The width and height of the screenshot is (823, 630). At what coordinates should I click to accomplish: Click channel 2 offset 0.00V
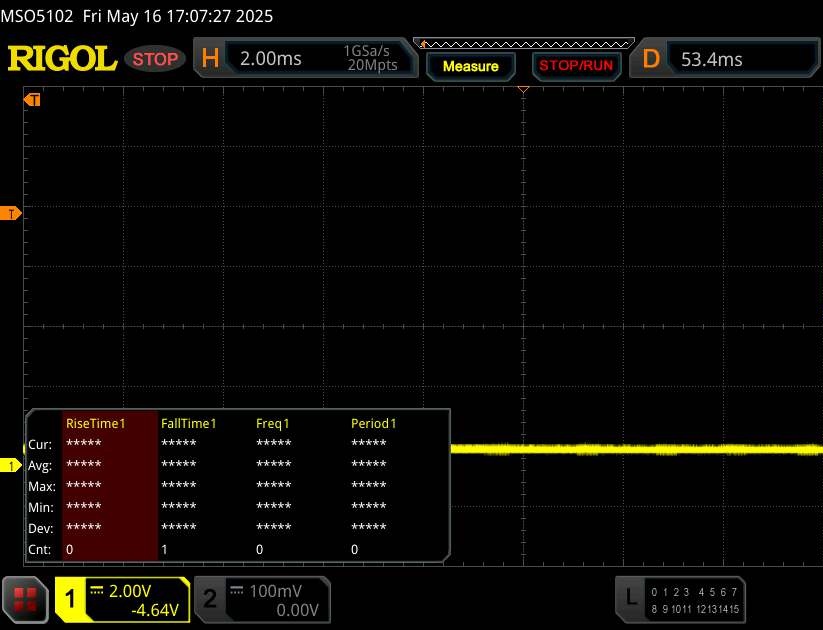[298, 610]
